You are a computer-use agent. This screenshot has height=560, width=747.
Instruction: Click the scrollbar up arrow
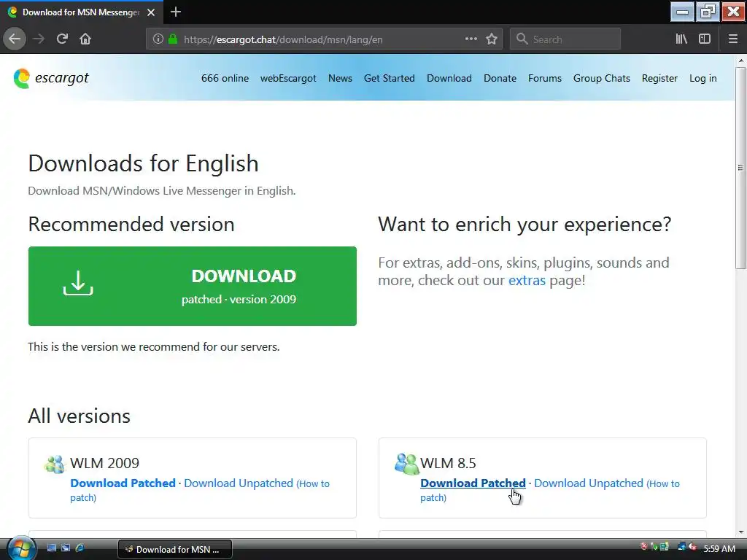tap(740, 61)
